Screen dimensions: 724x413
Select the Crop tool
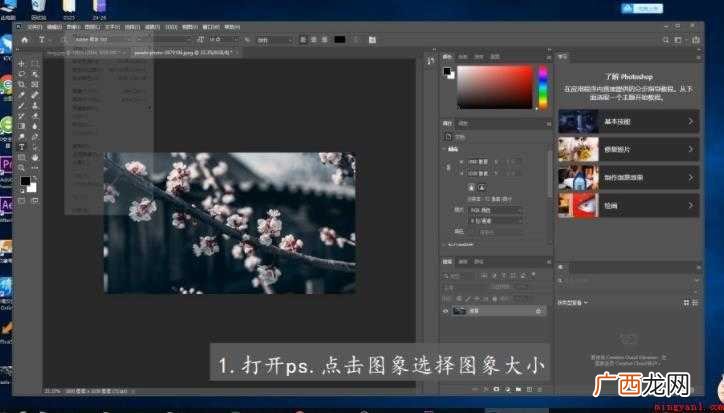21,85
